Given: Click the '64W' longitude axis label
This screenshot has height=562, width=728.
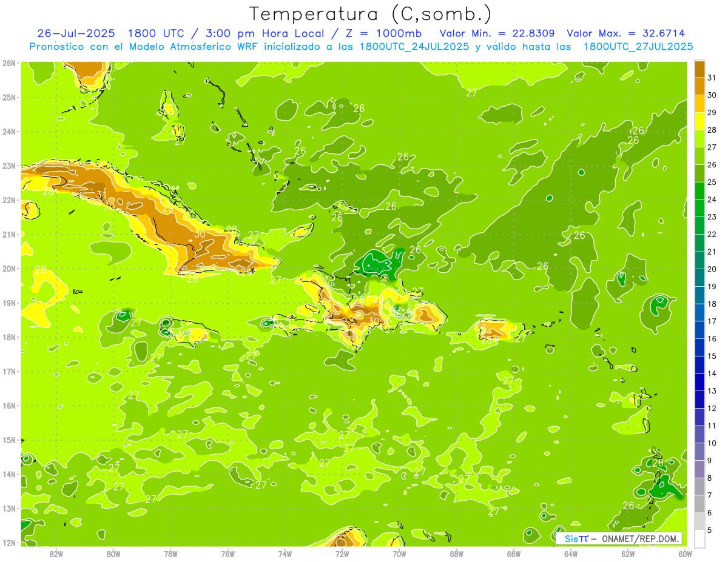Looking at the screenshot, I should (571, 554).
